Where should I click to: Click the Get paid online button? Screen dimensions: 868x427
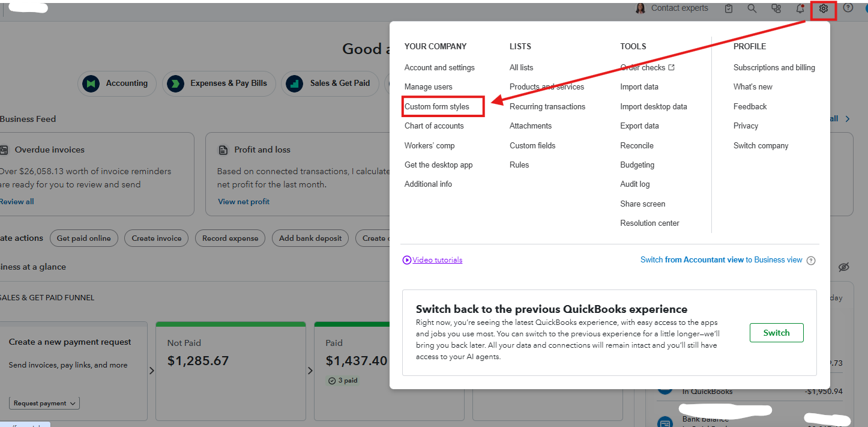coord(84,238)
